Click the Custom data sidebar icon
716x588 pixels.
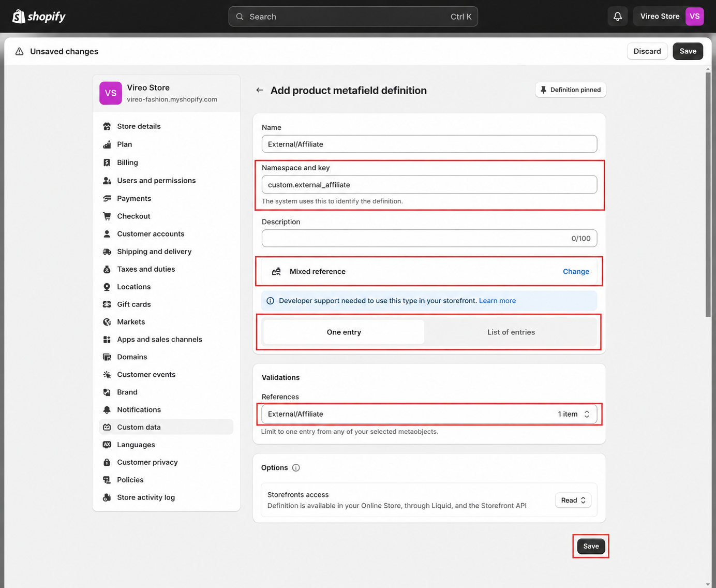click(x=107, y=427)
